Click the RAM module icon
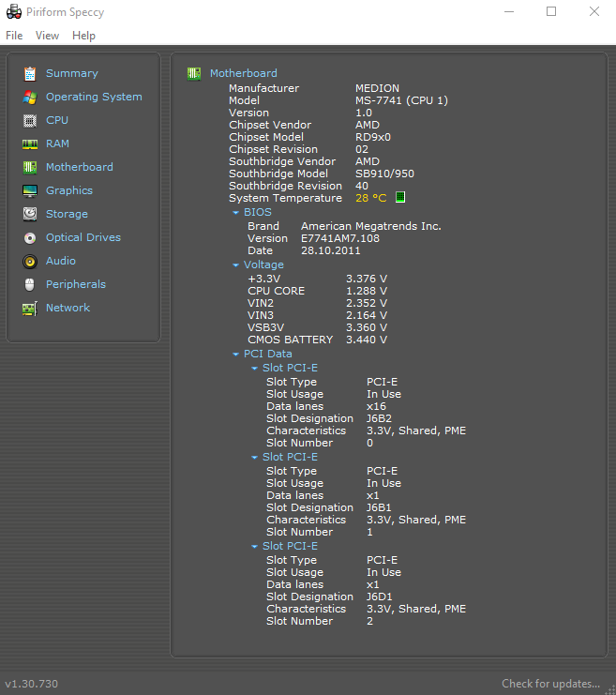This screenshot has height=695, width=616. point(30,144)
